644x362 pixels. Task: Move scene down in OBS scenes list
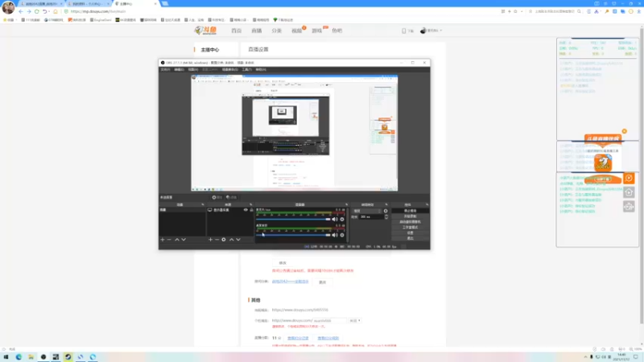tap(184, 239)
